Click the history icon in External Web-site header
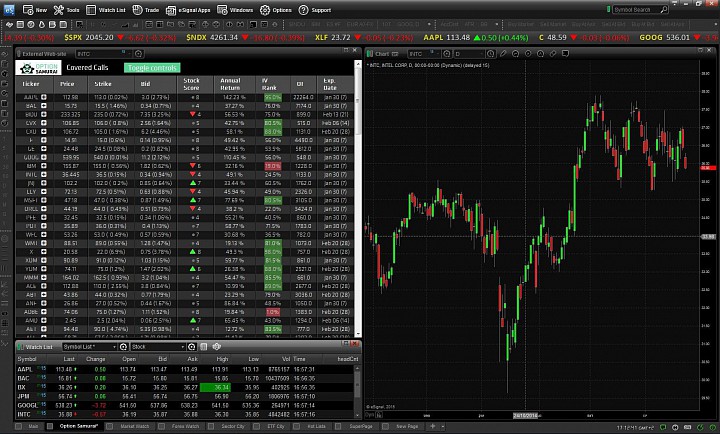Screen dimensions: 720x434 (x=138, y=54)
